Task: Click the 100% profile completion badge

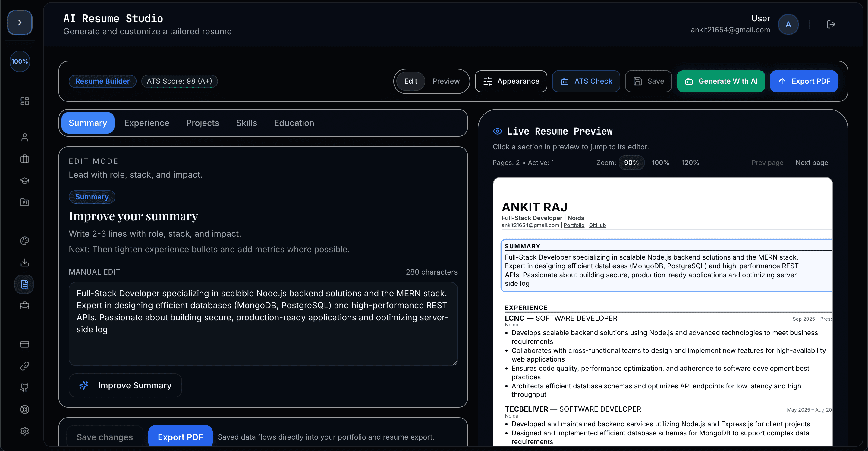Action: pyautogui.click(x=20, y=61)
